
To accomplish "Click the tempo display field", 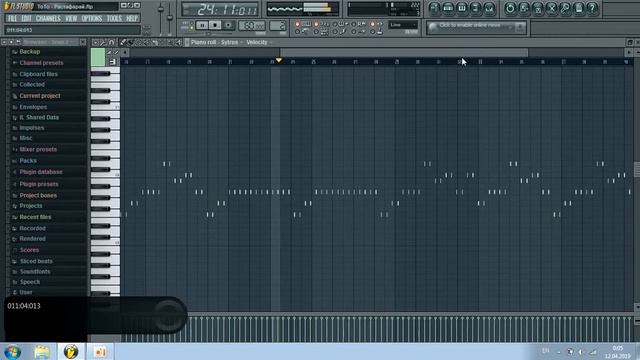I will point(252,25).
